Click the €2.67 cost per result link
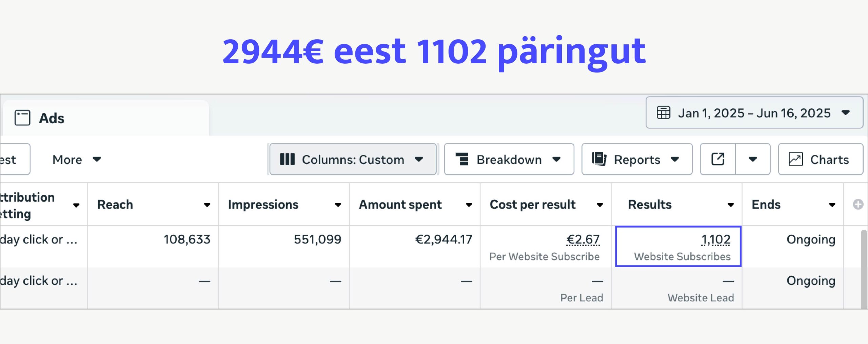868x344 pixels. point(583,240)
